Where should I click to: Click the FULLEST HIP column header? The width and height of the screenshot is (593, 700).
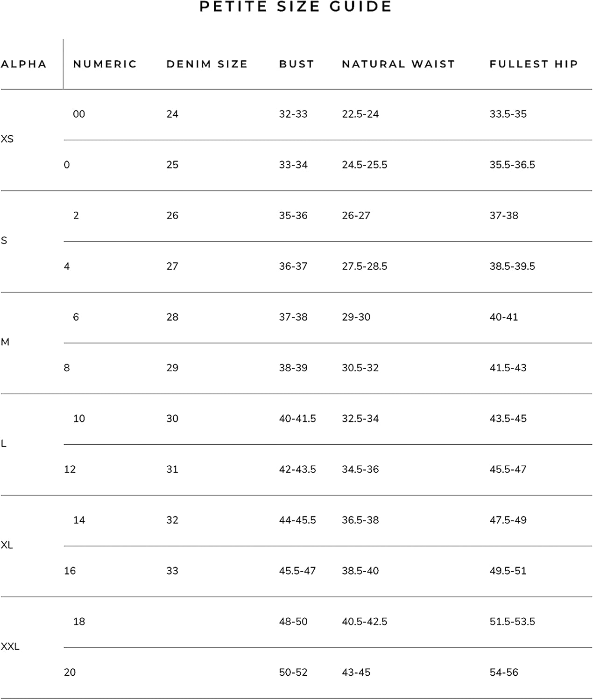(x=534, y=64)
